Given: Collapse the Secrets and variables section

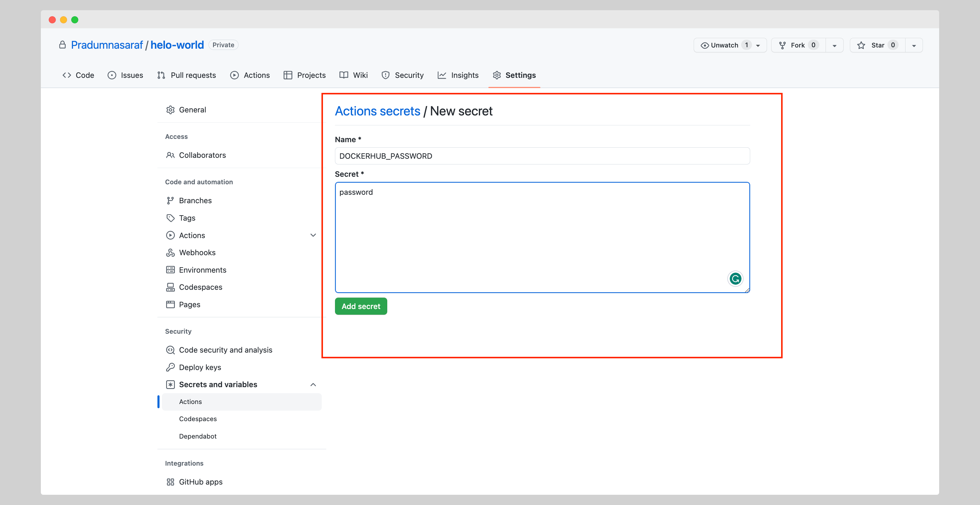Looking at the screenshot, I should [x=313, y=385].
